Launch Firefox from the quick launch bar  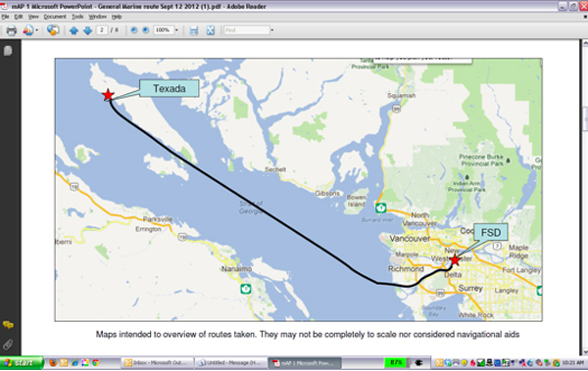coord(53,363)
